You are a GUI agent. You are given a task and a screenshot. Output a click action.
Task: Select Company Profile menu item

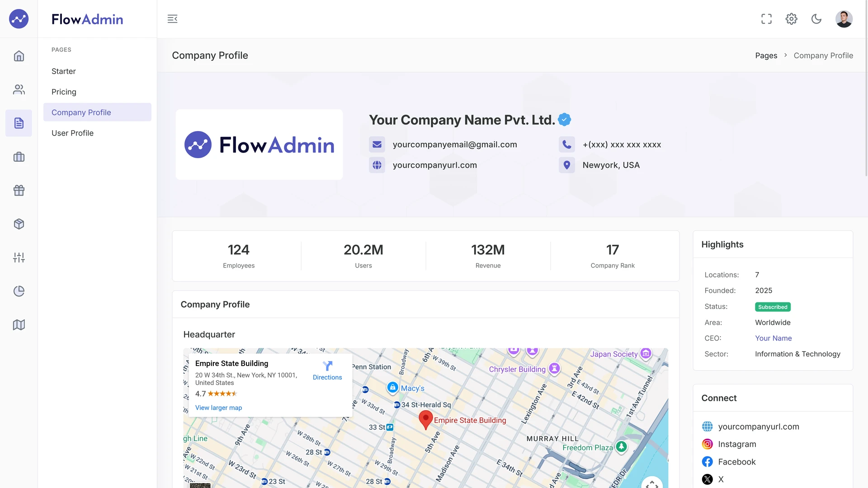97,113
